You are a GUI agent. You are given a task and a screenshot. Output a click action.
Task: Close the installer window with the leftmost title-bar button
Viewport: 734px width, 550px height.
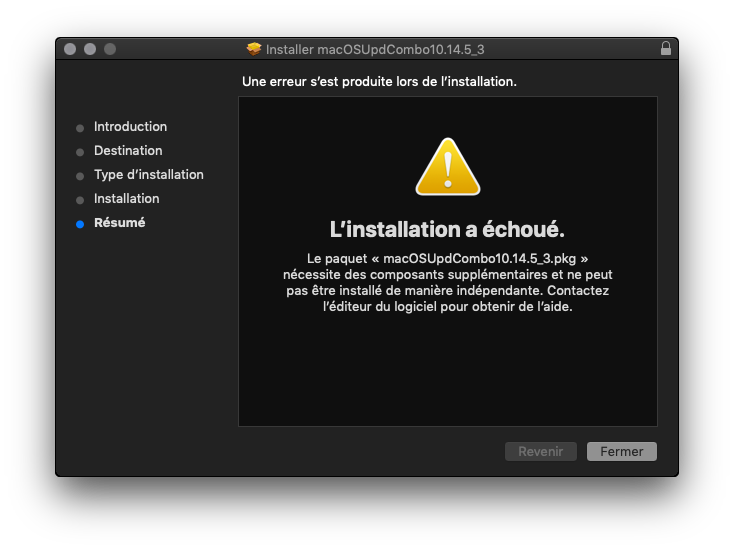pyautogui.click(x=70, y=49)
